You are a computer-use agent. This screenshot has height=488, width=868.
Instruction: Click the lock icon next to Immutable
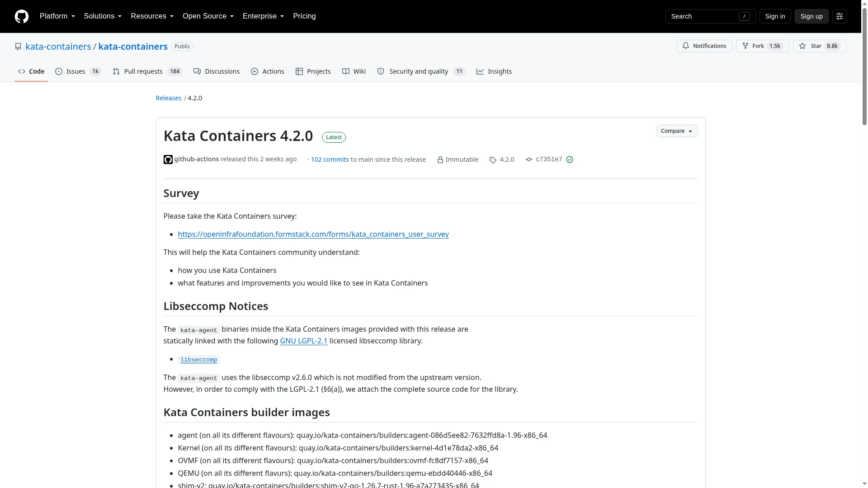point(440,160)
